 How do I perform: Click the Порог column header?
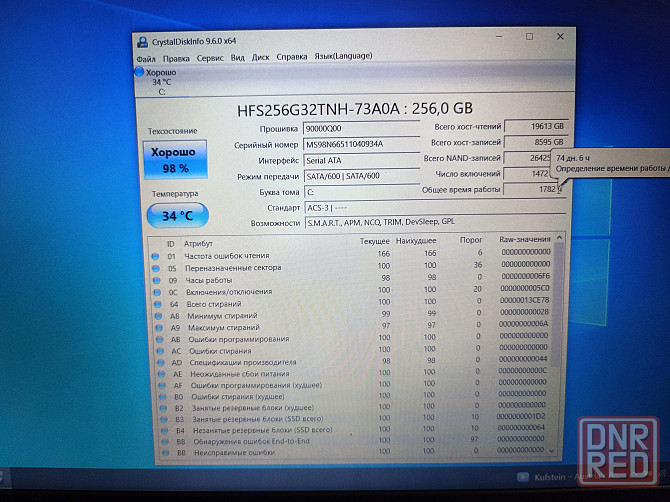point(471,240)
